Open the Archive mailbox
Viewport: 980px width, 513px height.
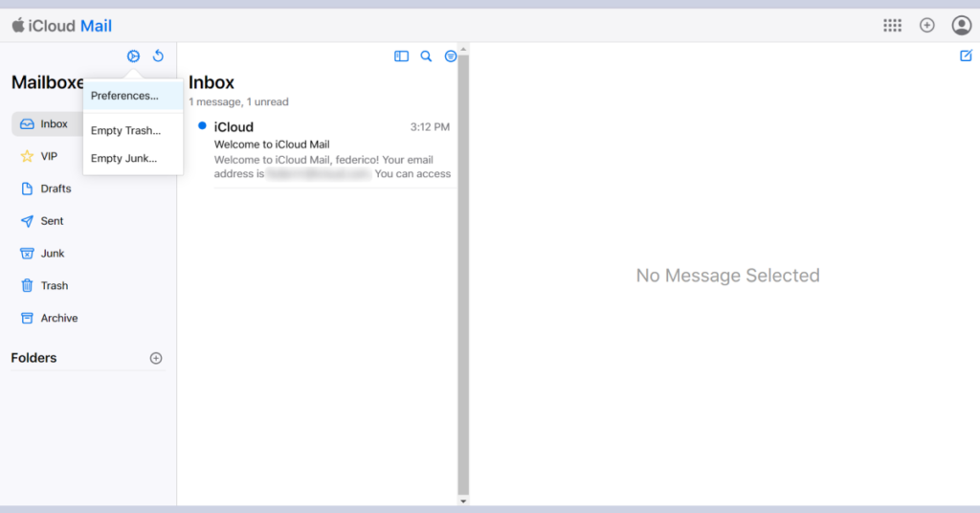(x=58, y=318)
